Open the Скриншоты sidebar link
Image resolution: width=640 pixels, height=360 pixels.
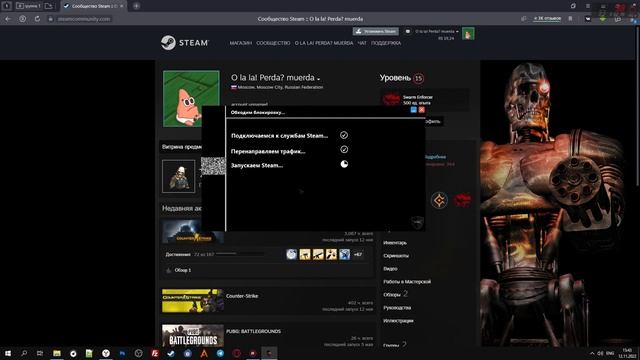[x=396, y=256]
